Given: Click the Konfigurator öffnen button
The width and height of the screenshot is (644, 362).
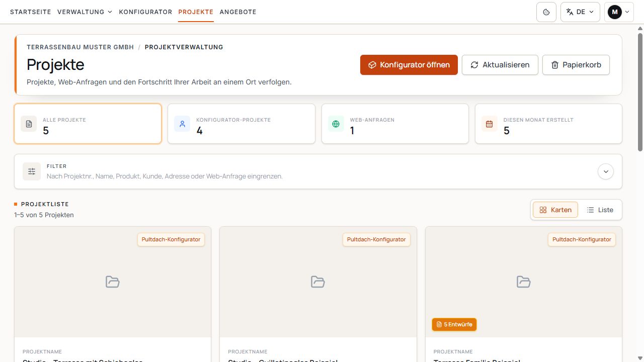Looking at the screenshot, I should [x=409, y=65].
